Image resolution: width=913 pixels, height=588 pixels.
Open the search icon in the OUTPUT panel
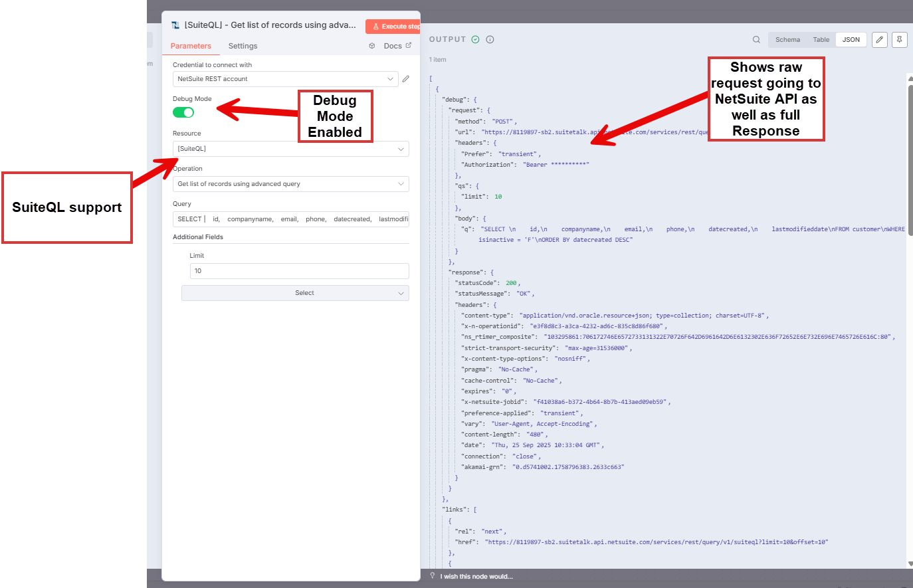757,39
